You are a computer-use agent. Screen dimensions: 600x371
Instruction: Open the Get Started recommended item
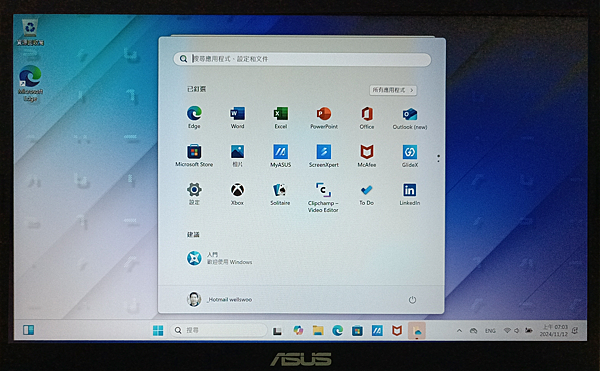click(x=219, y=258)
